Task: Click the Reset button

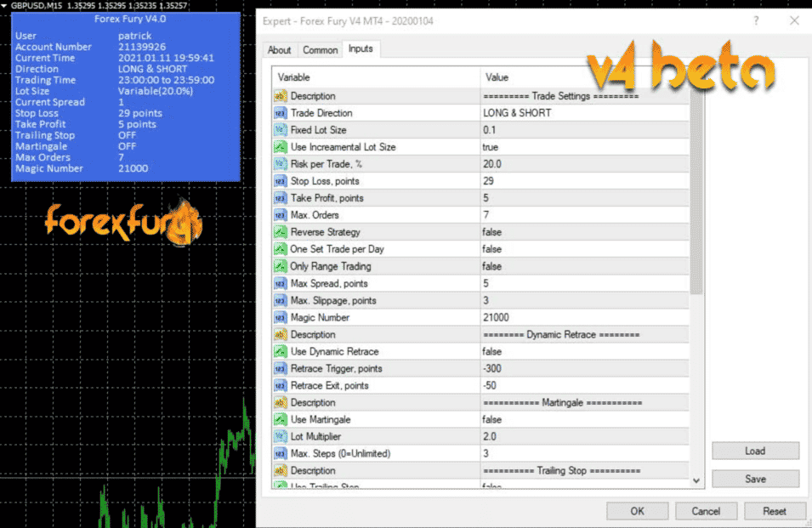Action: point(775,511)
